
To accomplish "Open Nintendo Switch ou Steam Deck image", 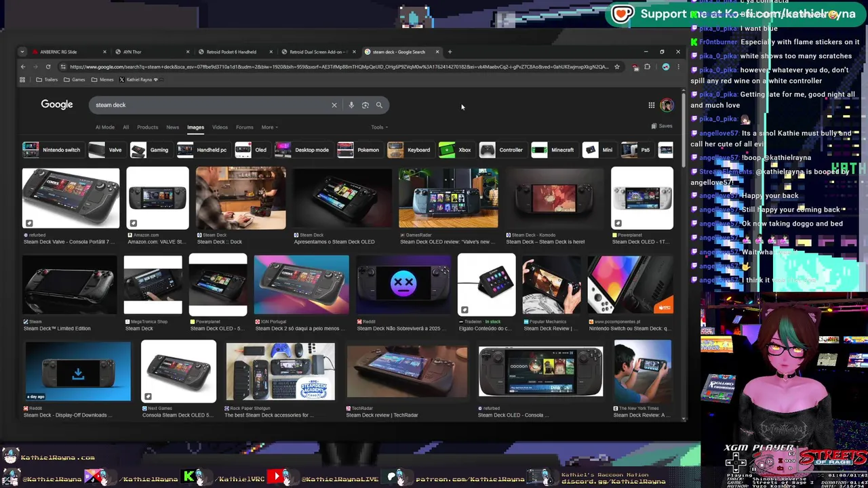I will [x=630, y=285].
